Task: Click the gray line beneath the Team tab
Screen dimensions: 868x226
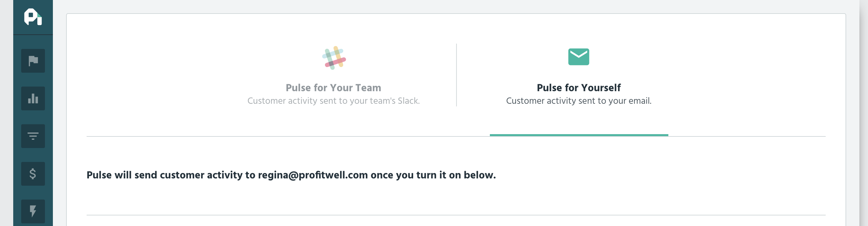Action: point(288,136)
